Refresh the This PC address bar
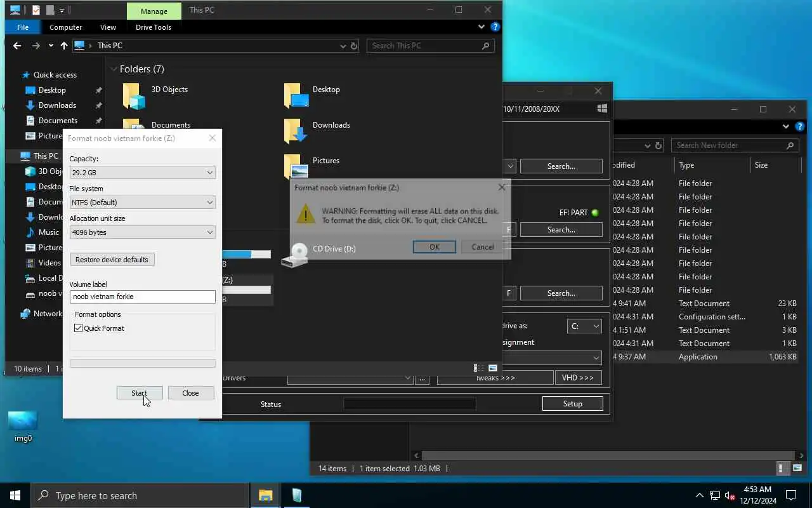The width and height of the screenshot is (812, 508). coord(354,46)
